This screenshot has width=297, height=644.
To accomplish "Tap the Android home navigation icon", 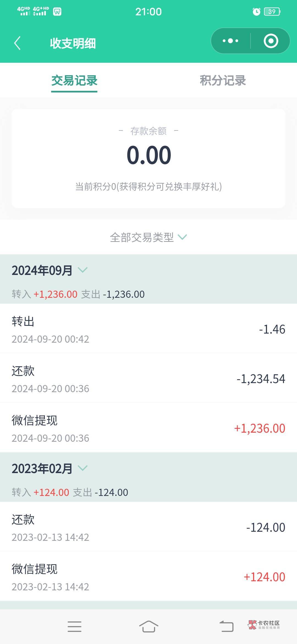I will tap(148, 627).
